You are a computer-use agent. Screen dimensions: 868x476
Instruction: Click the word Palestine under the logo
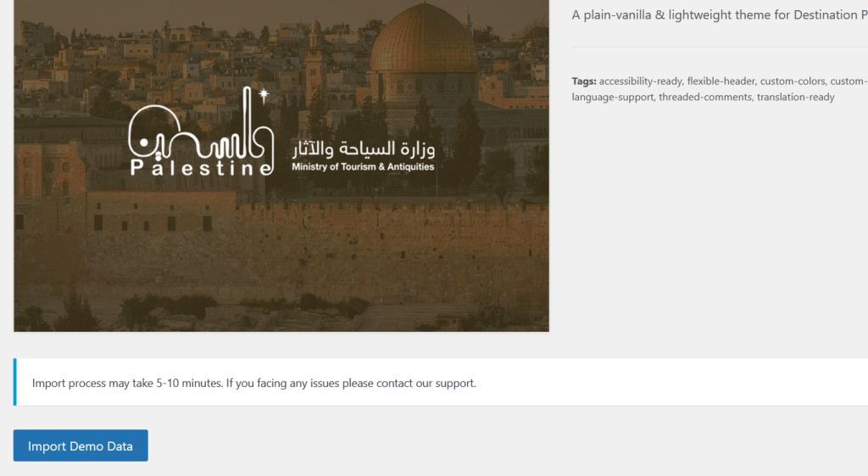(202, 168)
